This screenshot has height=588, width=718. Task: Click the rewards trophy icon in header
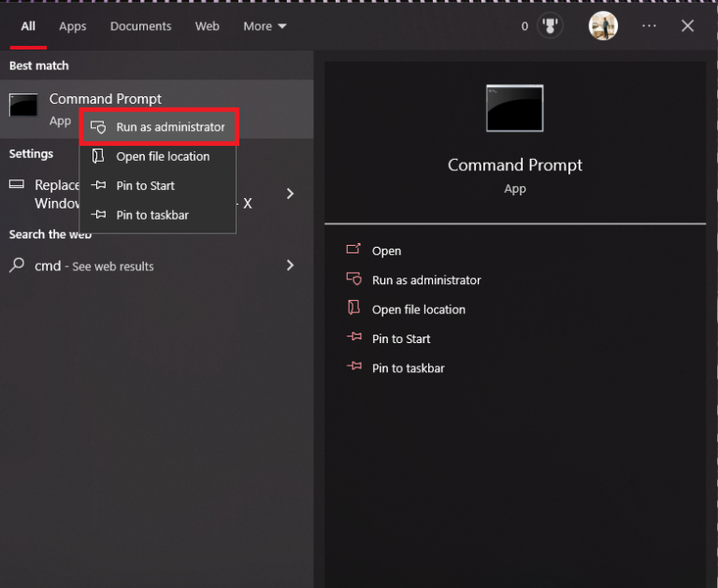(551, 26)
